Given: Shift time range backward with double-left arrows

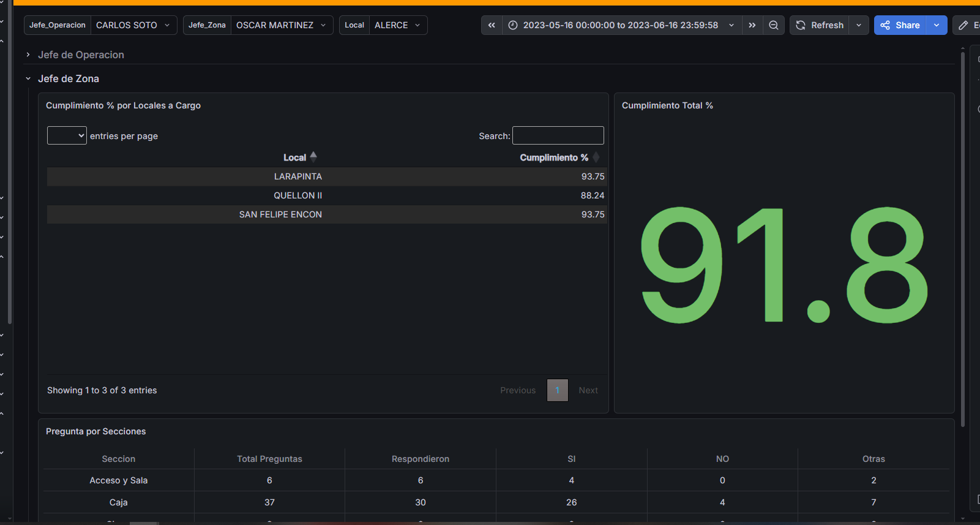Looking at the screenshot, I should click(492, 25).
